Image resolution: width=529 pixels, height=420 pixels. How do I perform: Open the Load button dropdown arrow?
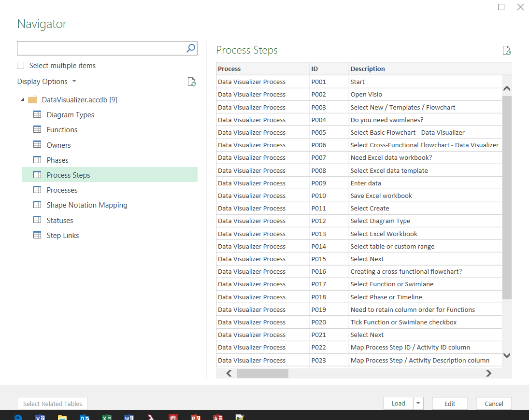(417, 403)
